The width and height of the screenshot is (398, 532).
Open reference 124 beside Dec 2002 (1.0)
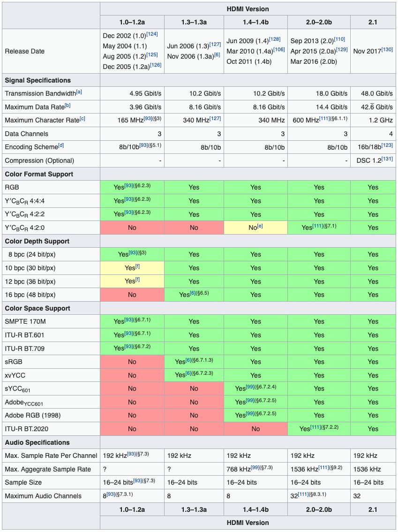pyautogui.click(x=152, y=34)
